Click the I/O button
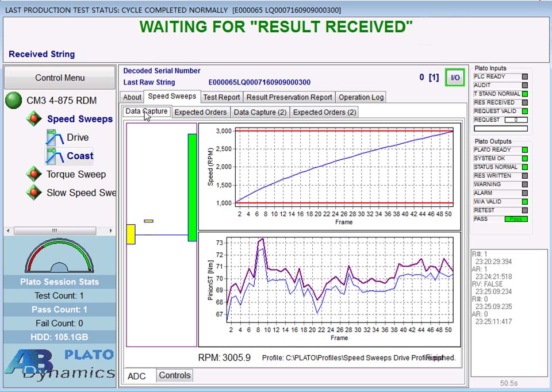 point(455,78)
